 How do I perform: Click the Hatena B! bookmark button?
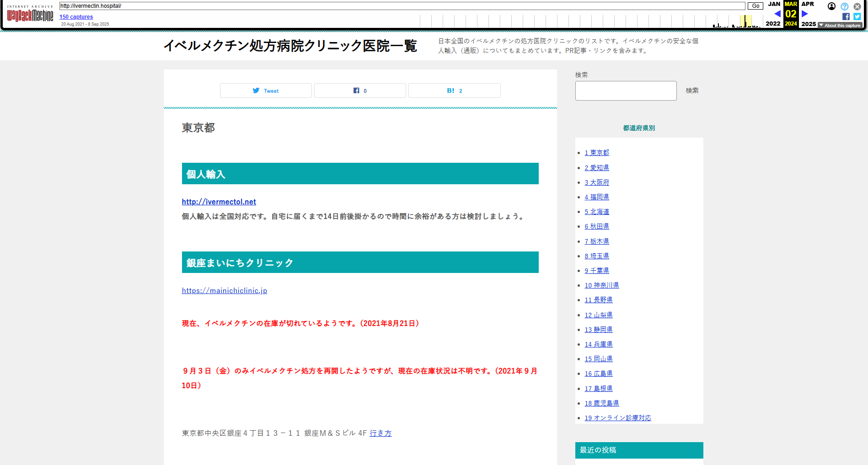[454, 91]
